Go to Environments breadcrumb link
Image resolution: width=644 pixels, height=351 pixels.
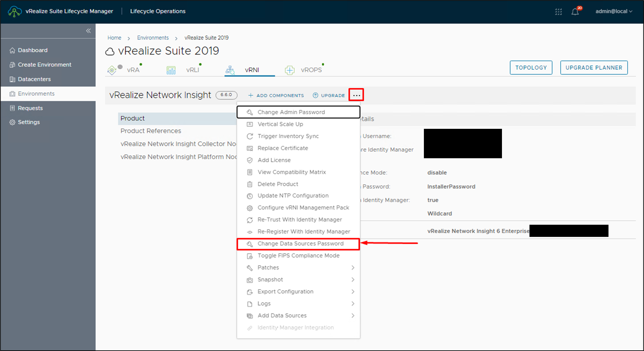(153, 38)
